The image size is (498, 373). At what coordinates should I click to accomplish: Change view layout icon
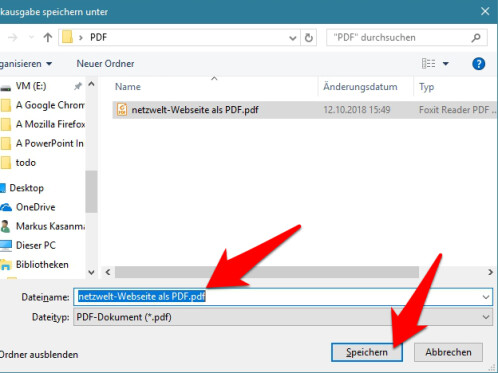coord(428,63)
